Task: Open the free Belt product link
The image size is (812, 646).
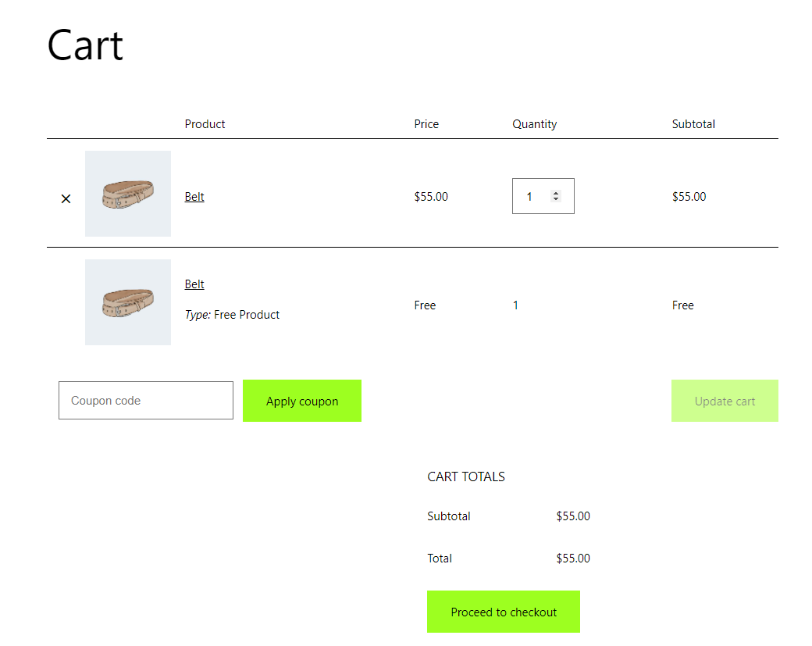Action: (x=194, y=284)
